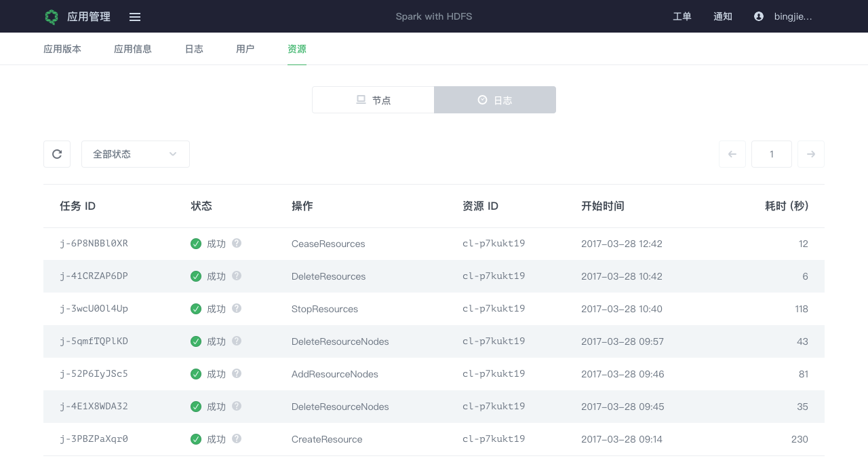
Task: Open the hamburger menu
Action: coord(135,17)
